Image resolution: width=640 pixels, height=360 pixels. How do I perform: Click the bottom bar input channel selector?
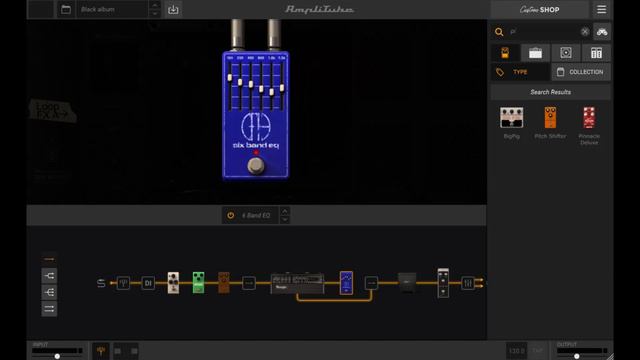pyautogui.click(x=126, y=351)
